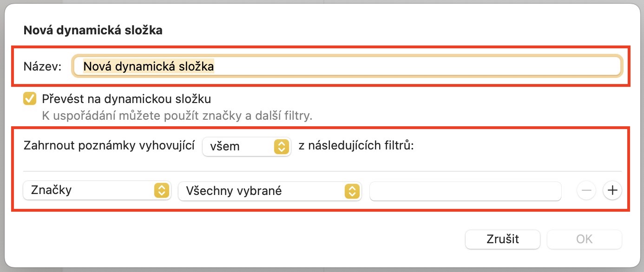Remove the filter row with the minus button
644x272 pixels.
click(x=586, y=191)
